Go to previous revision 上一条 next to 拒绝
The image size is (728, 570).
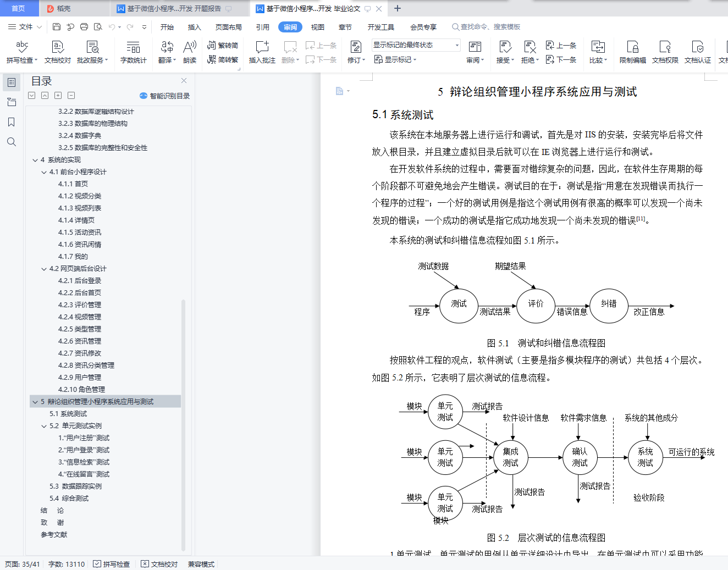tap(561, 46)
